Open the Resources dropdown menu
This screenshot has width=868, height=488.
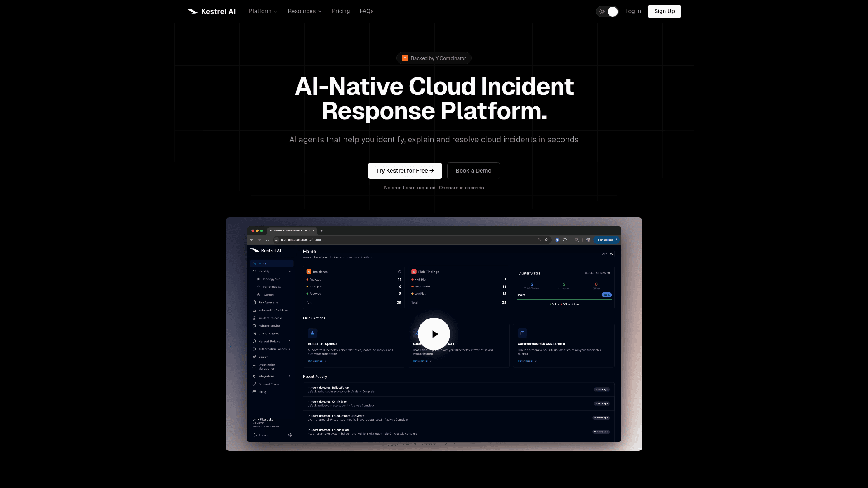point(304,11)
